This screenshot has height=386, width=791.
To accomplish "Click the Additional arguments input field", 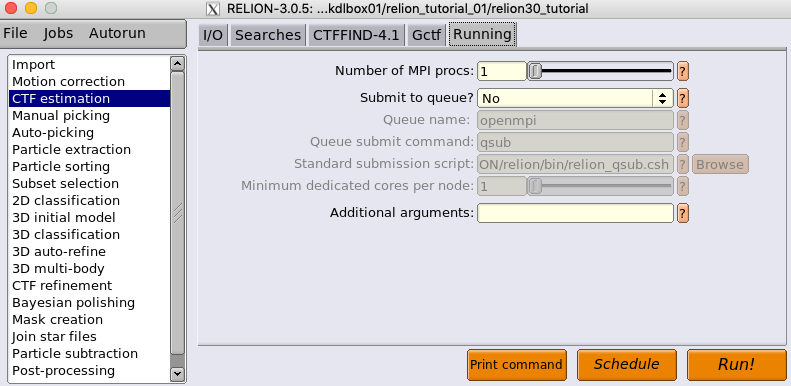I will [x=575, y=213].
